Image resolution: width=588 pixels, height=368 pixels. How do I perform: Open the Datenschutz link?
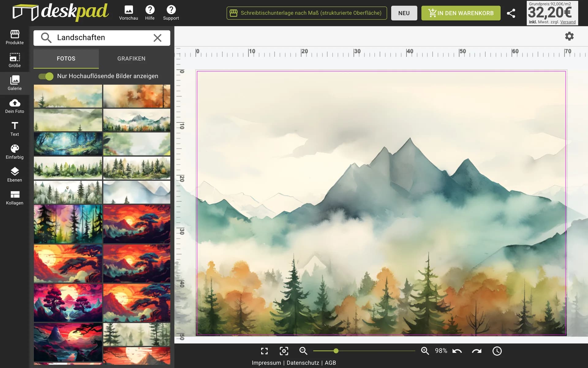click(x=303, y=363)
